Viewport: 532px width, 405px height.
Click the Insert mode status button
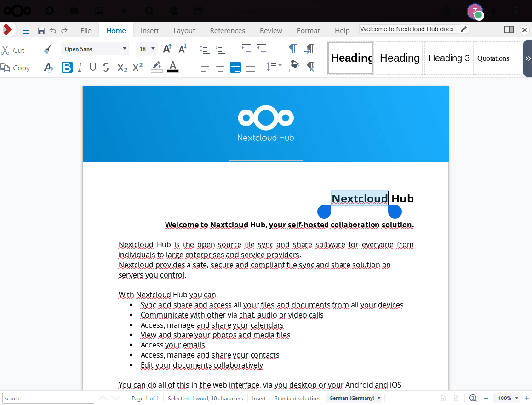[x=259, y=398]
